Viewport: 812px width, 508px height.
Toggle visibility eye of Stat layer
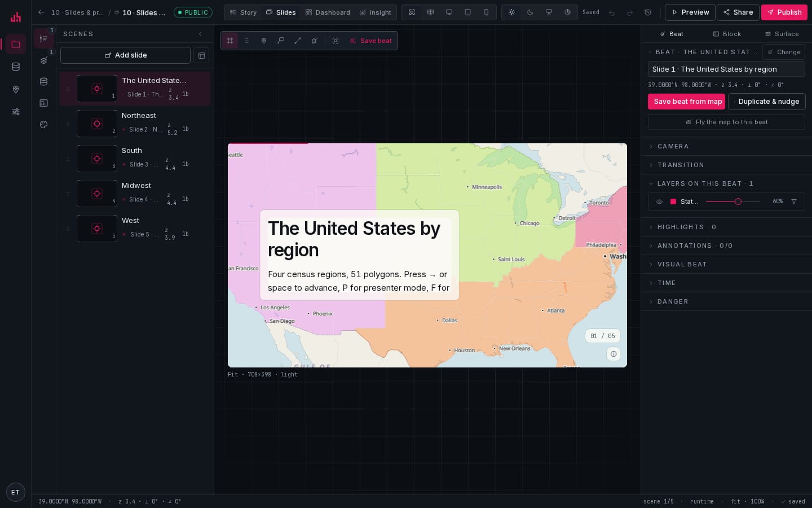coord(659,202)
